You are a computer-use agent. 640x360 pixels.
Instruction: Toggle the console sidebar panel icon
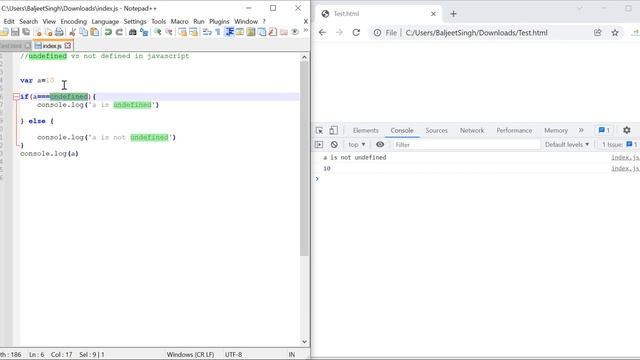click(319, 144)
